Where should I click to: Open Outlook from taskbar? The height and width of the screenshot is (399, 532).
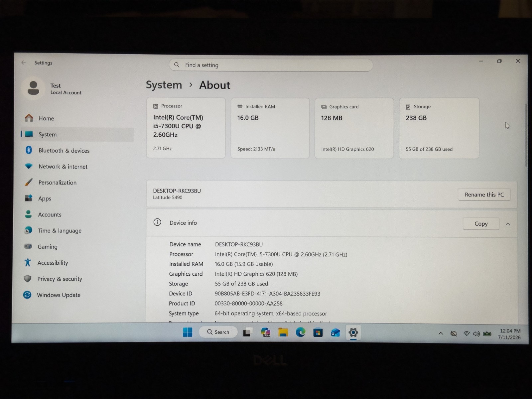pos(335,332)
